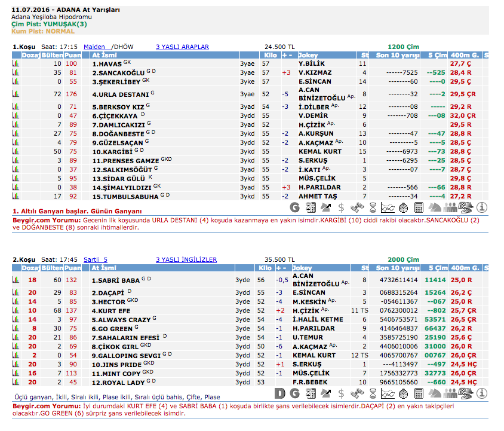
Task: Click the G icon under race 1
Action: 294,207
